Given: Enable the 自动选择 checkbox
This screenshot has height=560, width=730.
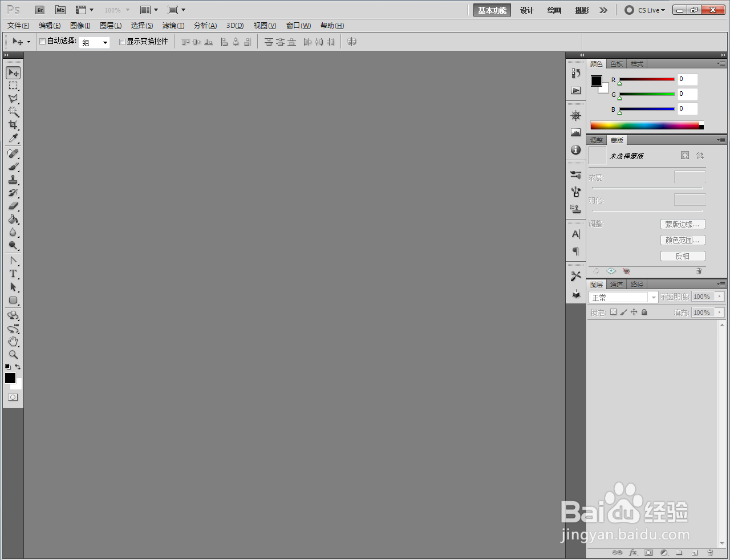Looking at the screenshot, I should click(42, 41).
